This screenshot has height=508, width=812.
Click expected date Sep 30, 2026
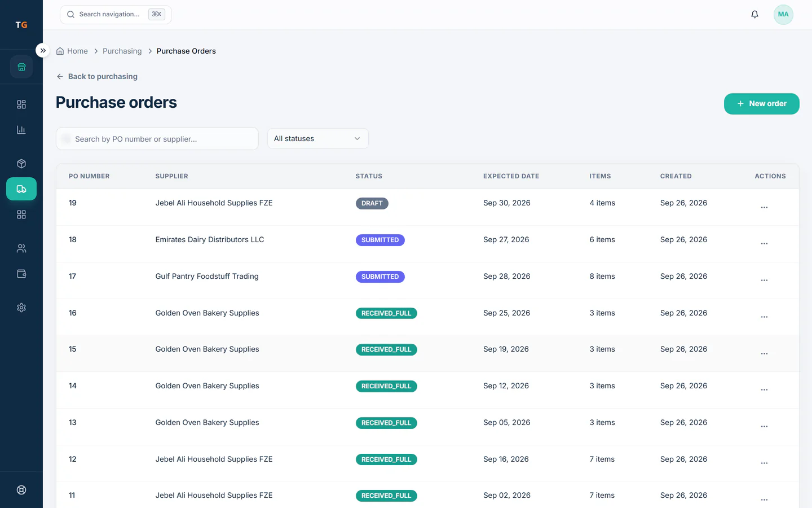tap(507, 203)
